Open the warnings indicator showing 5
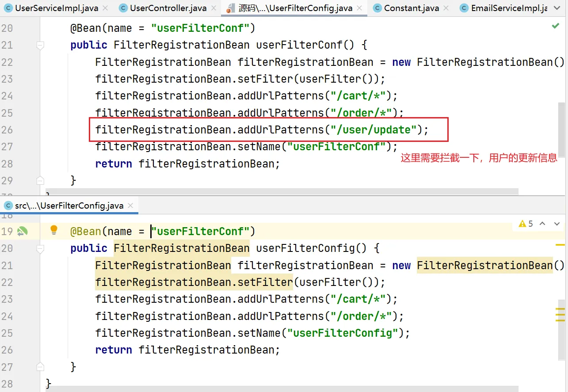 point(526,224)
